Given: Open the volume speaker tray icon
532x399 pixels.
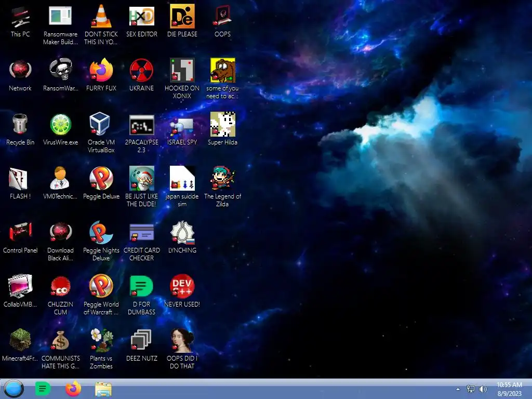Looking at the screenshot, I should (x=483, y=389).
